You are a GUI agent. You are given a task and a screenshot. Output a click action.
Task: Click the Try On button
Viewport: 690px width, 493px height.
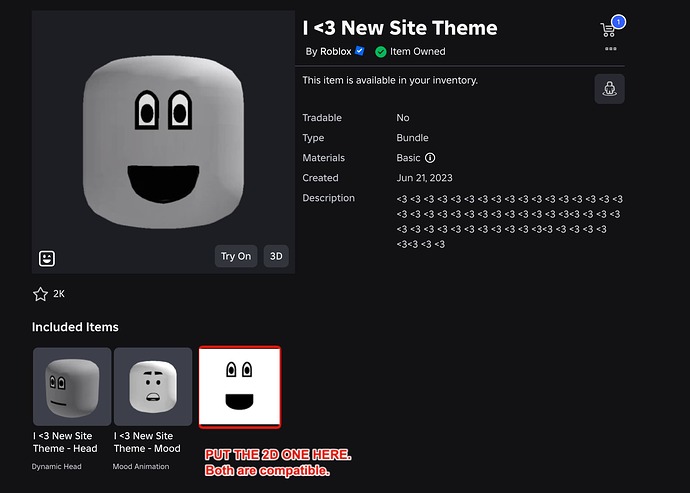pos(236,256)
